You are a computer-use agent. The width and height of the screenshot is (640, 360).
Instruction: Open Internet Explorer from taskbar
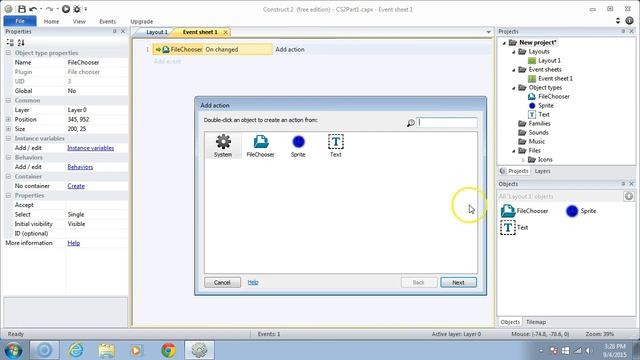click(76, 350)
